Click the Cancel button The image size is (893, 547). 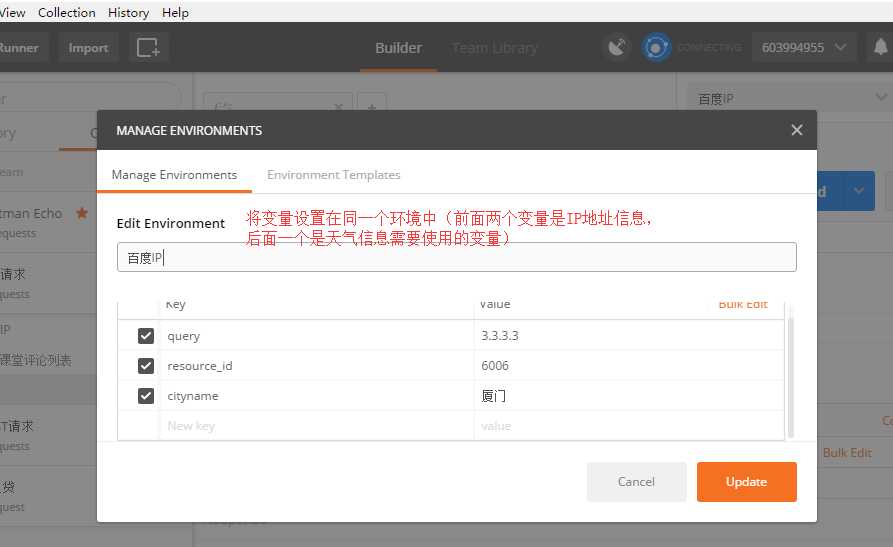636,482
